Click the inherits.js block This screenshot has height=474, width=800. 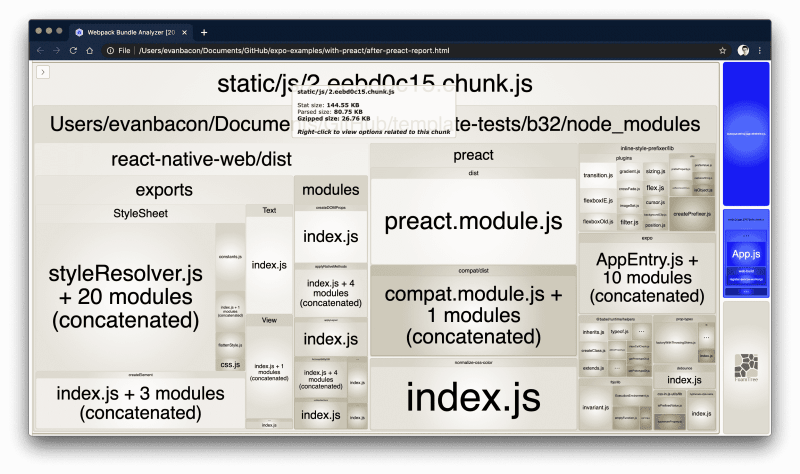(x=593, y=332)
